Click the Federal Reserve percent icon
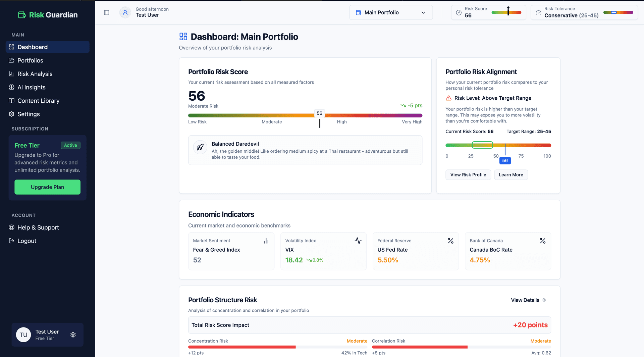The width and height of the screenshot is (644, 357). pyautogui.click(x=450, y=241)
